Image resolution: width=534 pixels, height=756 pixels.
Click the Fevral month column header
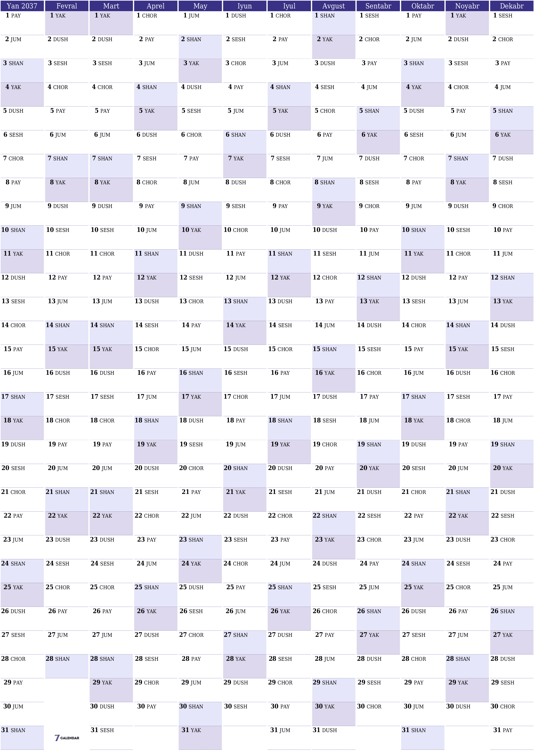click(67, 6)
